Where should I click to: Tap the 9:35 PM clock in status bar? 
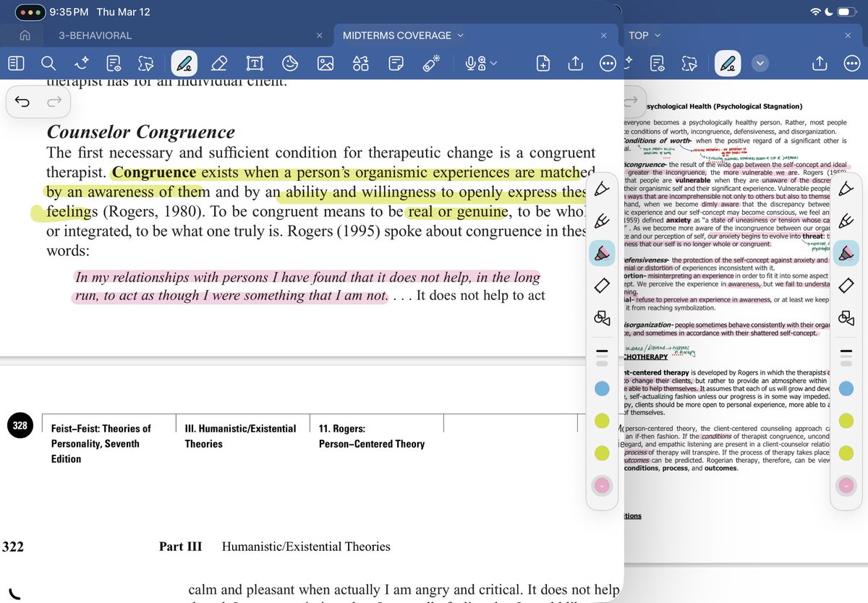(69, 12)
